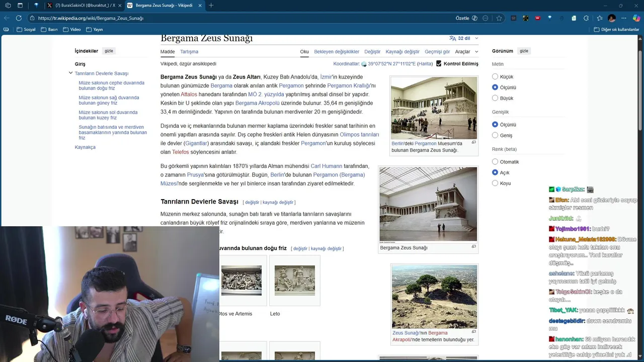This screenshot has height=362, width=644.
Task: Open the tab actions menu icon
Action: 20,6
